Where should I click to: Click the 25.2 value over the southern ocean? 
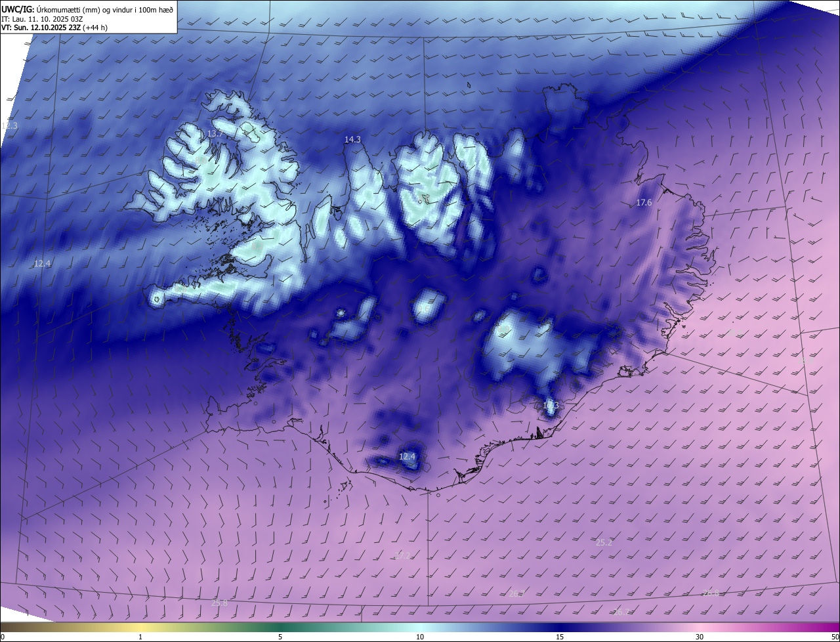pyautogui.click(x=604, y=543)
